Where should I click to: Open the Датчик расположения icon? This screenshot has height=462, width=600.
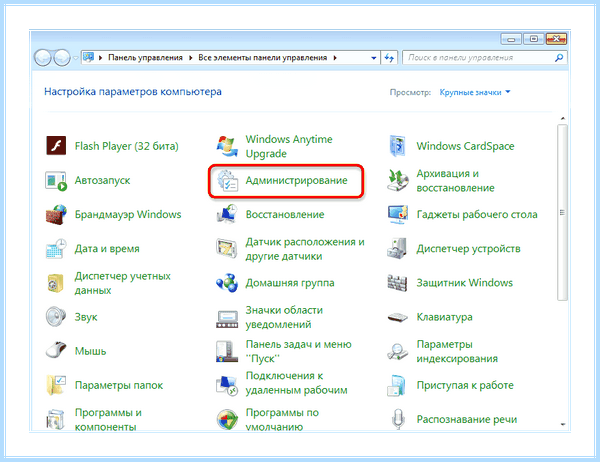227,249
